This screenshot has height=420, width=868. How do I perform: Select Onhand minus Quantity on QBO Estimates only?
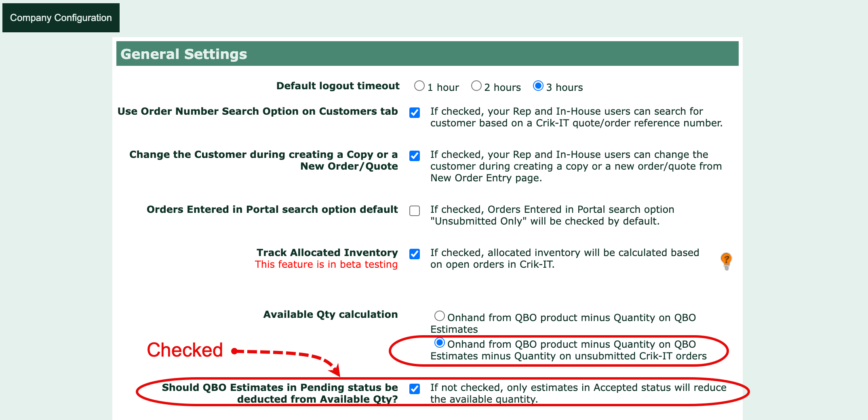(440, 316)
